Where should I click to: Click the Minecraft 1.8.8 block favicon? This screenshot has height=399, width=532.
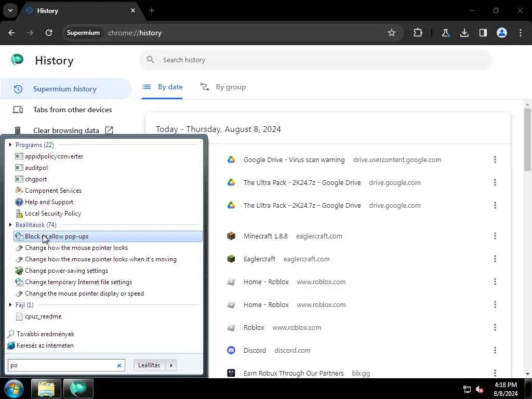click(231, 236)
